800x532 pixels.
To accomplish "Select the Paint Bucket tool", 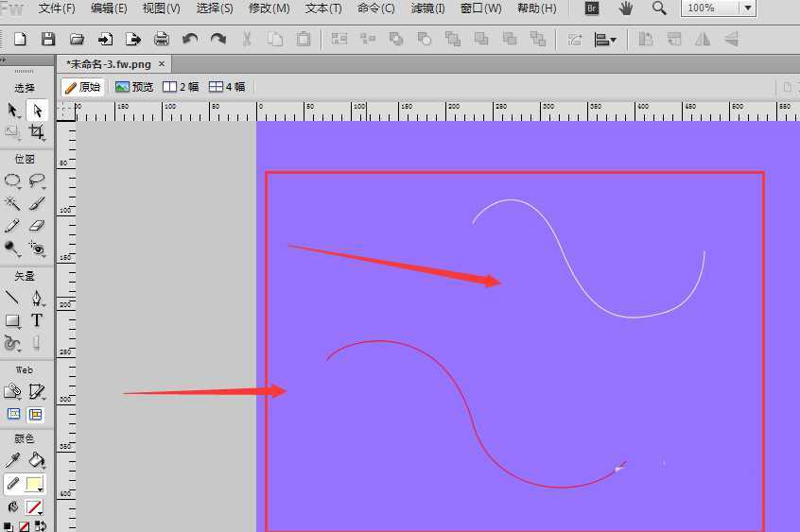I will click(x=37, y=460).
